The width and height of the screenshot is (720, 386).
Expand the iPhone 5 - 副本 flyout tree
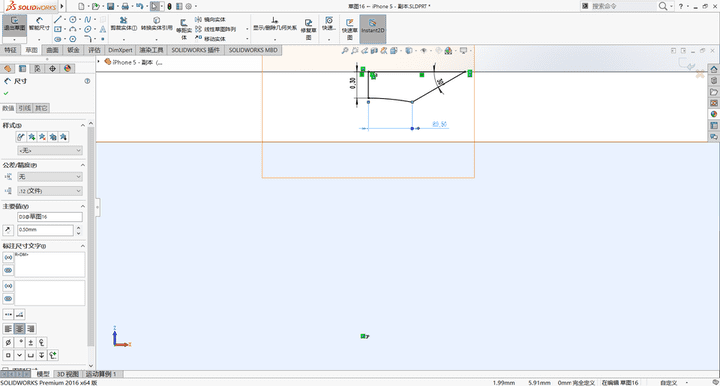(x=99, y=62)
